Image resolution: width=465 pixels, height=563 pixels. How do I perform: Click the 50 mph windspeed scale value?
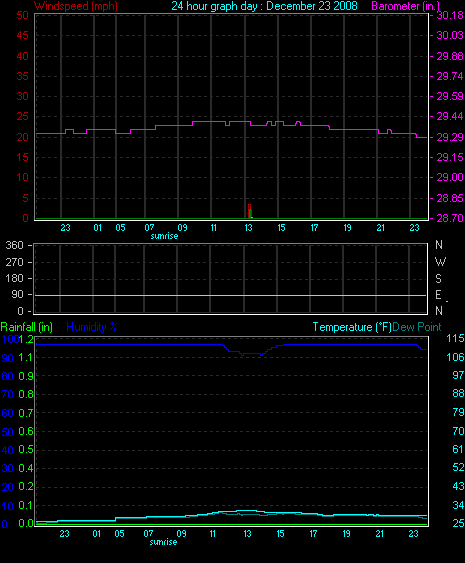[x=23, y=15]
